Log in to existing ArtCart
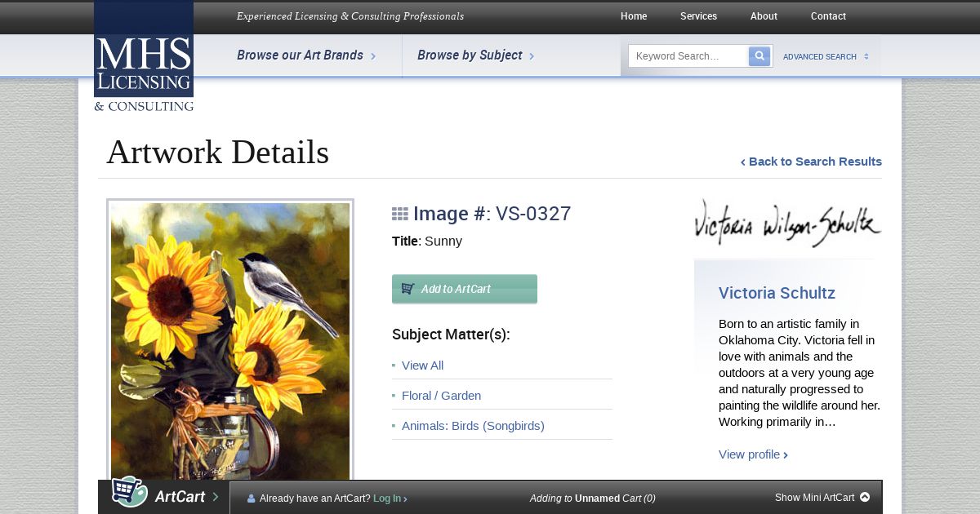Viewport: 980px width, 514px height. [390, 498]
